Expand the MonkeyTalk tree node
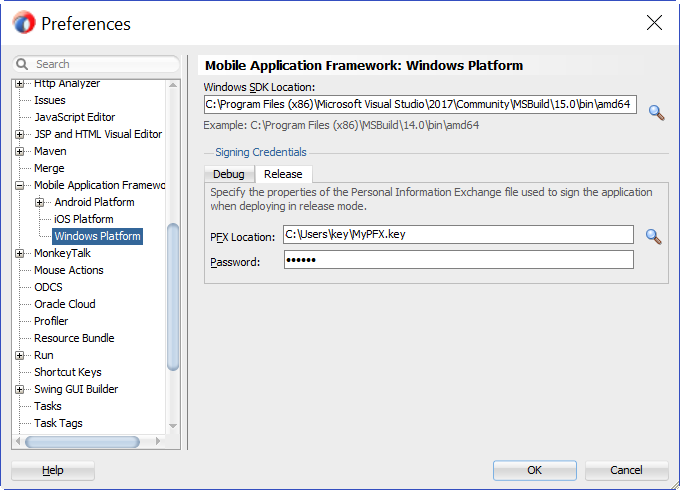 [20, 253]
